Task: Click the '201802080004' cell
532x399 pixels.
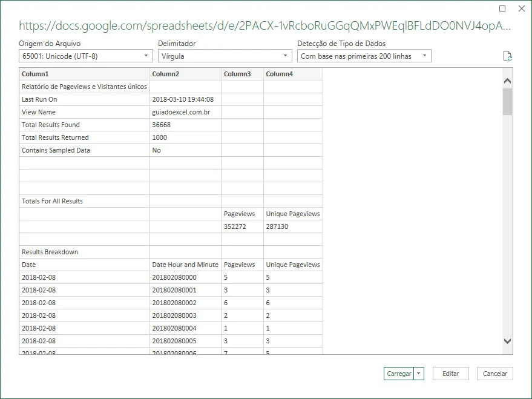Action: (186, 328)
